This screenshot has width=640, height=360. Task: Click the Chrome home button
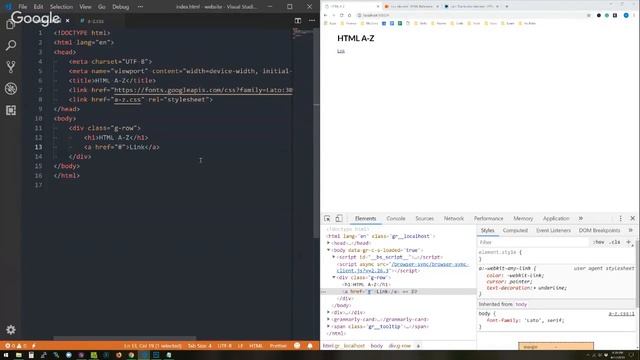pos(349,15)
